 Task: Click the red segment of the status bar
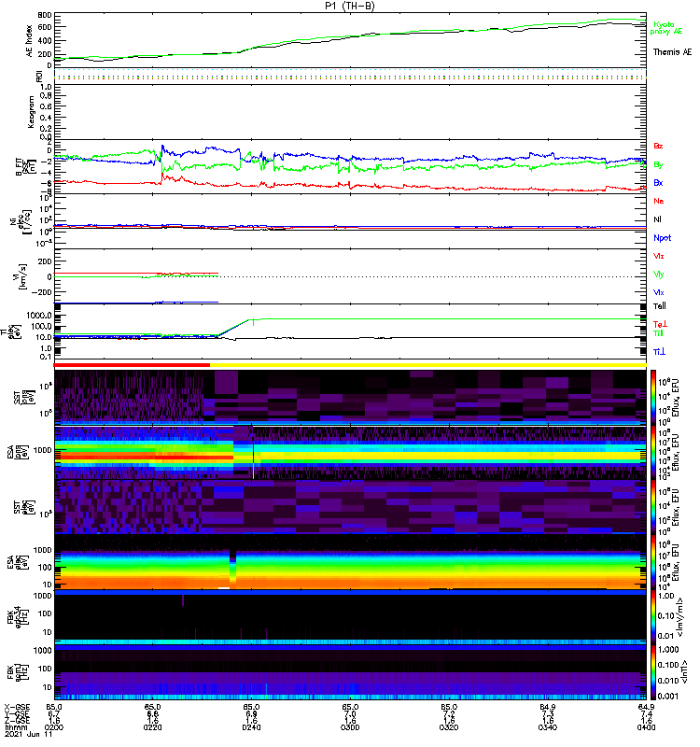[x=132, y=365]
